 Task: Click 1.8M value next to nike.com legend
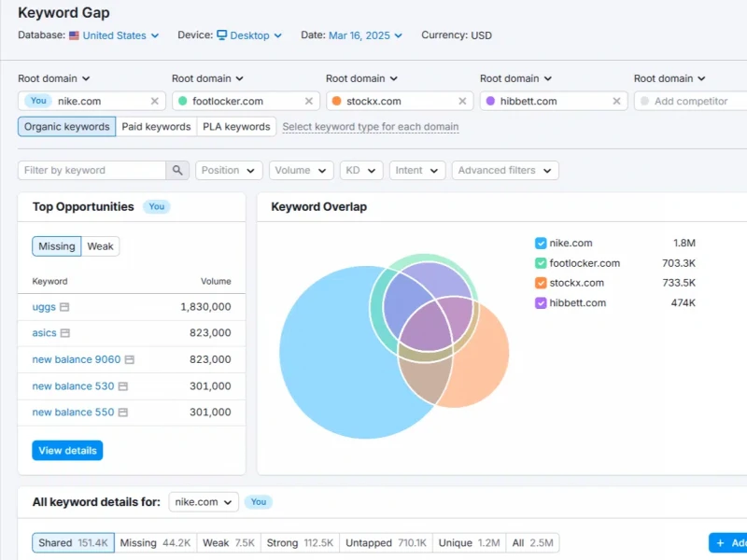[684, 244]
